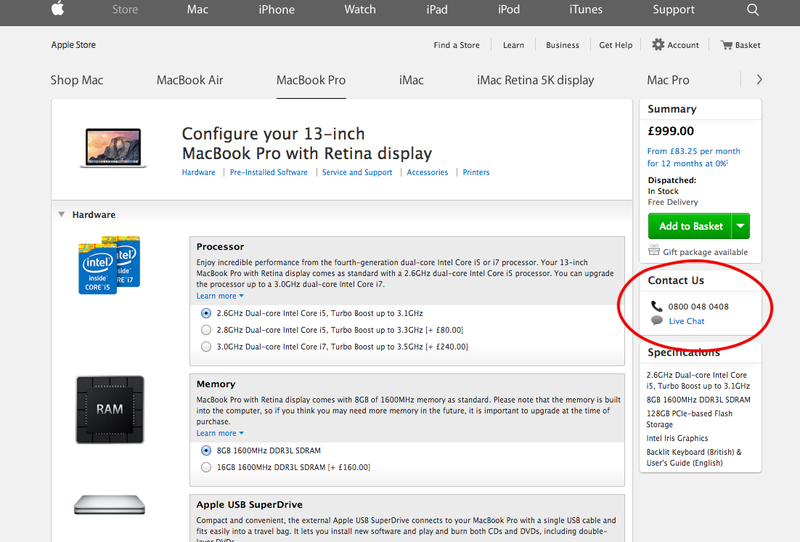Click the Live Chat speech bubble icon

tap(657, 321)
